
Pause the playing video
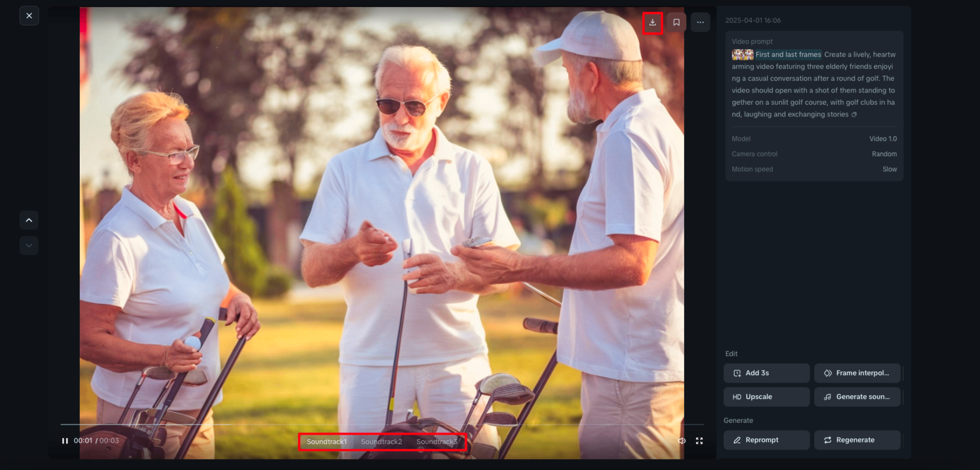(65, 441)
